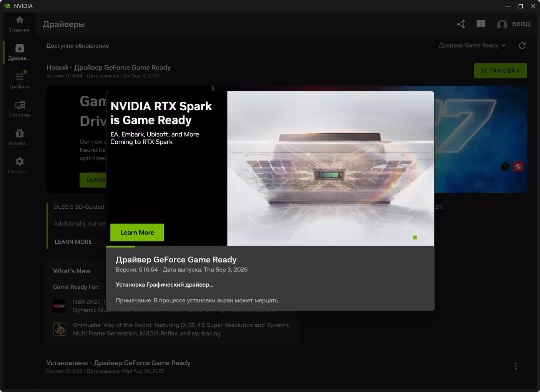Select the first carousel slide indicator
This screenshot has height=392, width=540.
[x=398, y=238]
